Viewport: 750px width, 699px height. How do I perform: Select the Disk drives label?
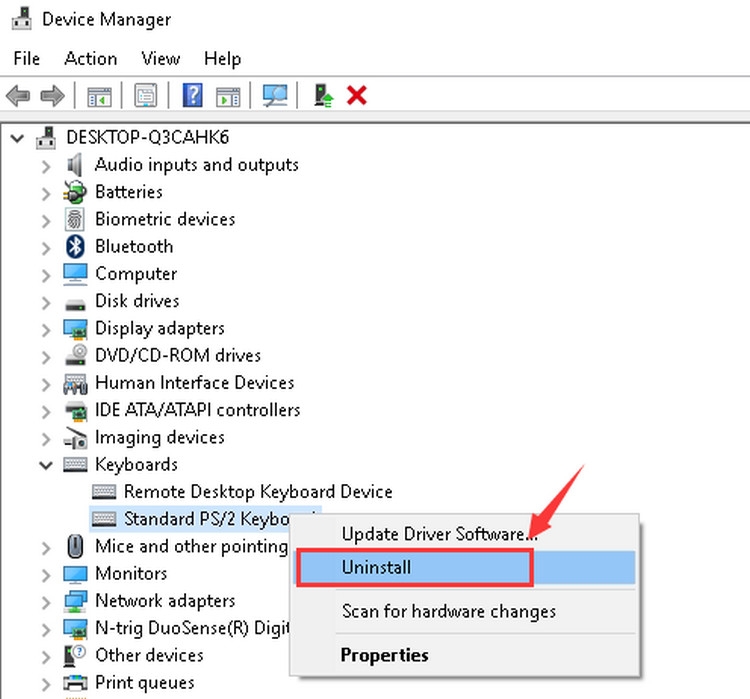coord(137,301)
